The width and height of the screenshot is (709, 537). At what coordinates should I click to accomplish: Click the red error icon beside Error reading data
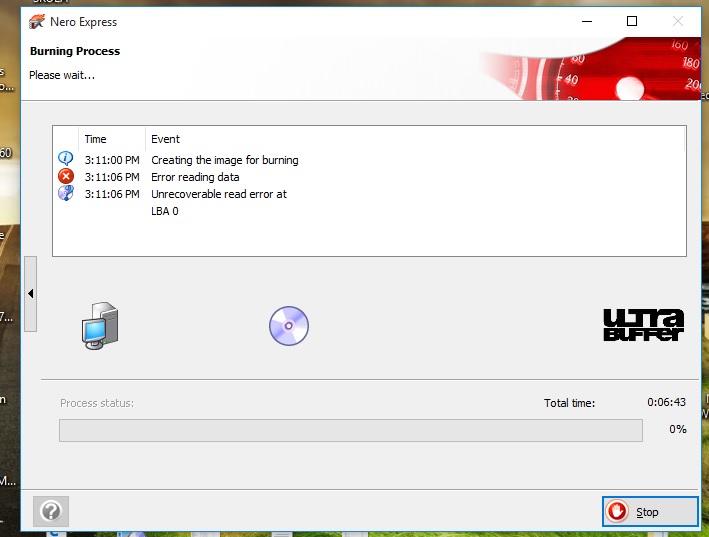[x=66, y=176]
